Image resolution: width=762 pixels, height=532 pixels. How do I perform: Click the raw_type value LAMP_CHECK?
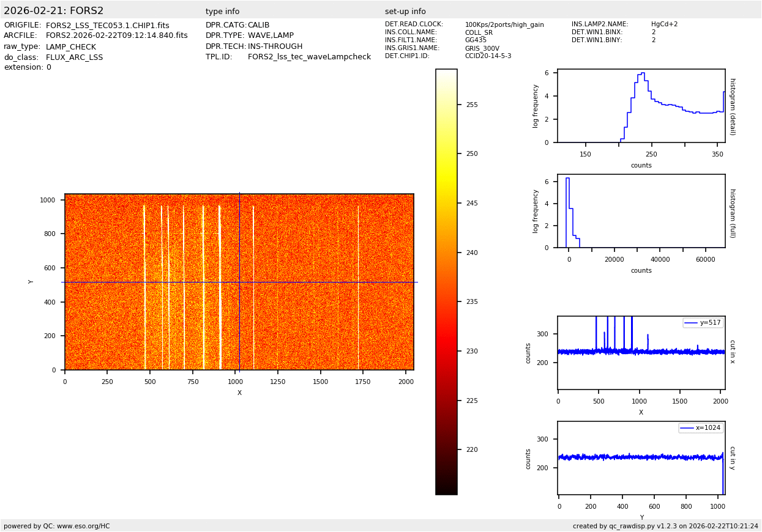(x=70, y=47)
